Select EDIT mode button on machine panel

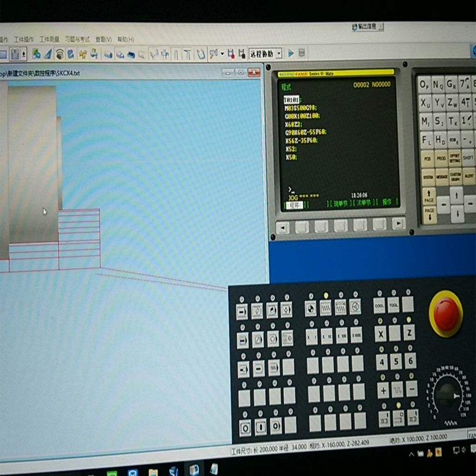(257, 311)
